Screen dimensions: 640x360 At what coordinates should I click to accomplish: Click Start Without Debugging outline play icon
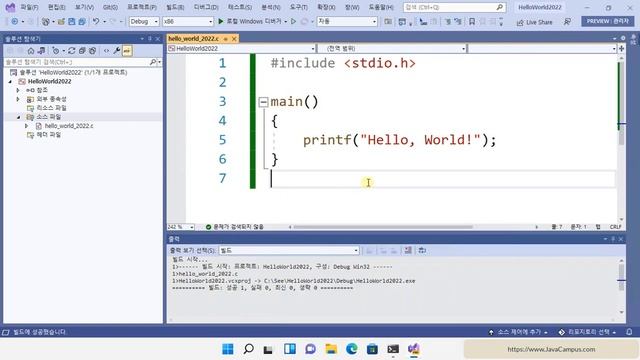point(293,21)
